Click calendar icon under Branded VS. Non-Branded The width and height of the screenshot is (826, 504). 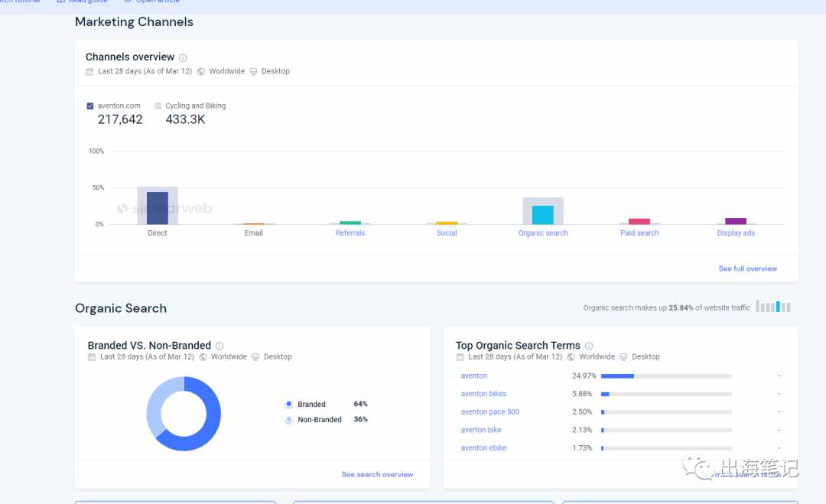point(92,357)
